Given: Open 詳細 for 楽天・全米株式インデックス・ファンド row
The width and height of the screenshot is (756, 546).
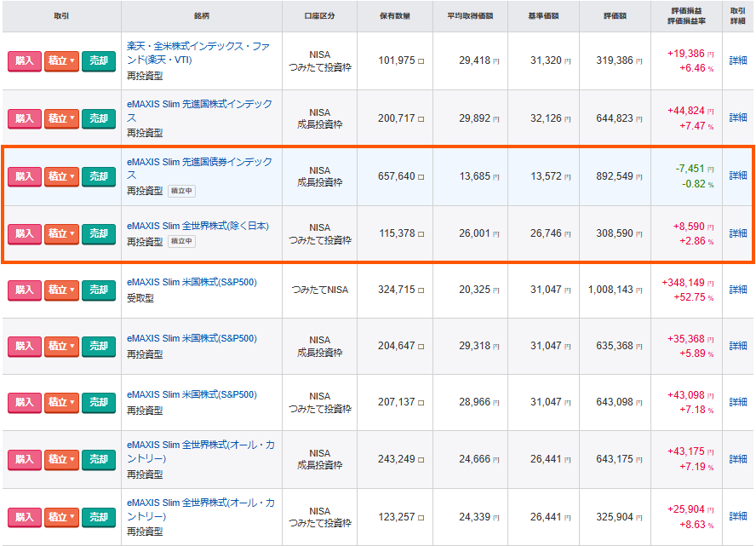Looking at the screenshot, I should point(738,60).
